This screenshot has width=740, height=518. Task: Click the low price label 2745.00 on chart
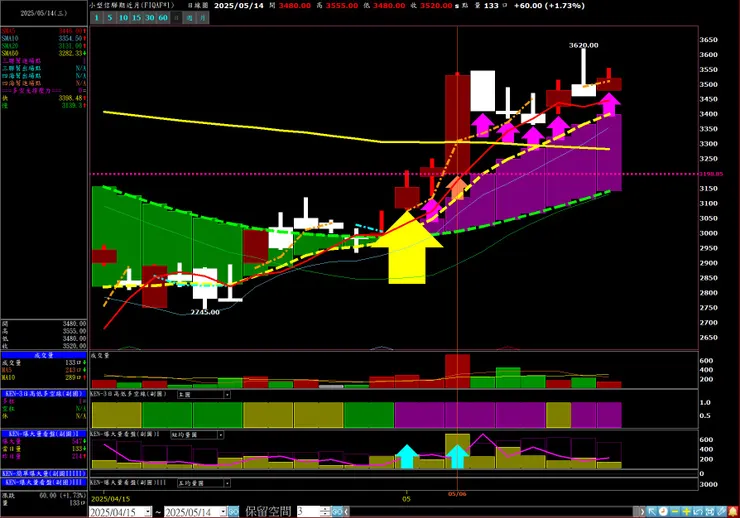coord(205,312)
